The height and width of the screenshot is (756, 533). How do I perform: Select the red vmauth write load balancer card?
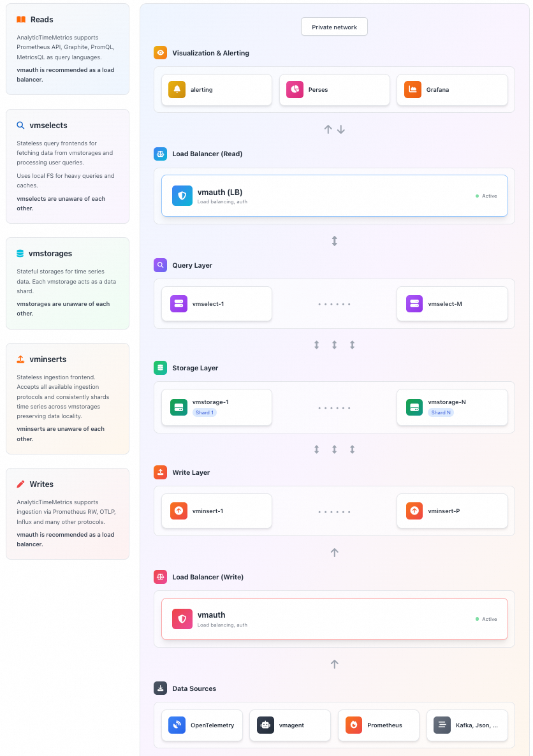pos(334,619)
